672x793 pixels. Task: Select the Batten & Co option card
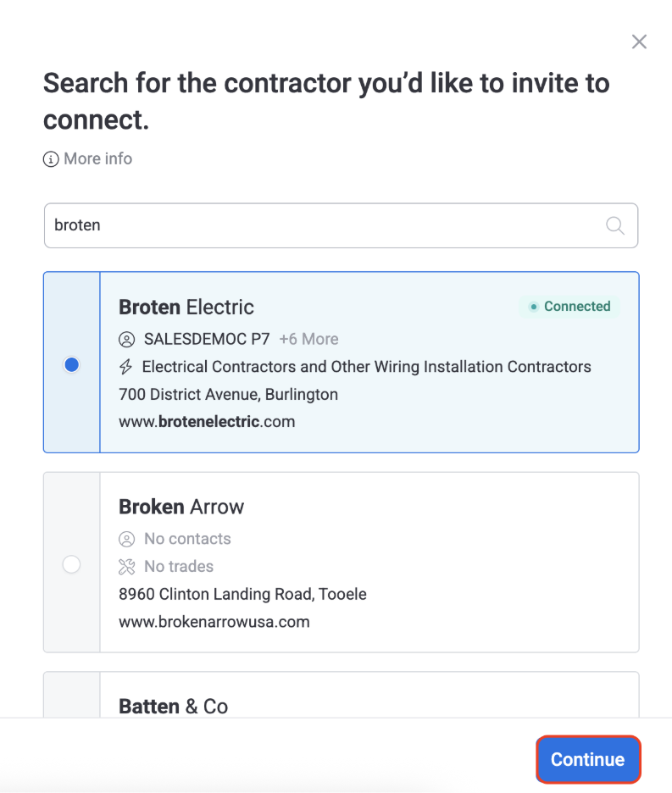(341, 695)
